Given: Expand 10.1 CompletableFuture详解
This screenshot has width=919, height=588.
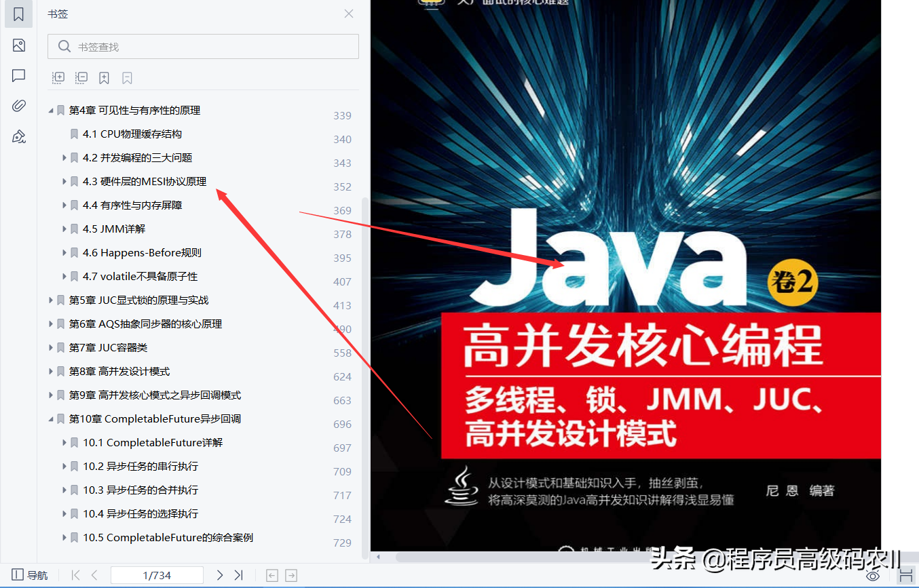Looking at the screenshot, I should coord(63,442).
